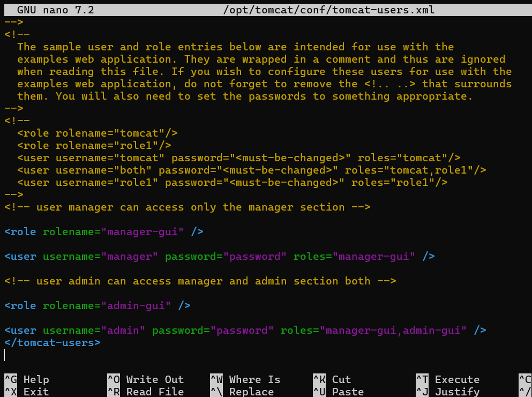
Task: Click the ^J Justify shortcut
Action: coord(447,392)
